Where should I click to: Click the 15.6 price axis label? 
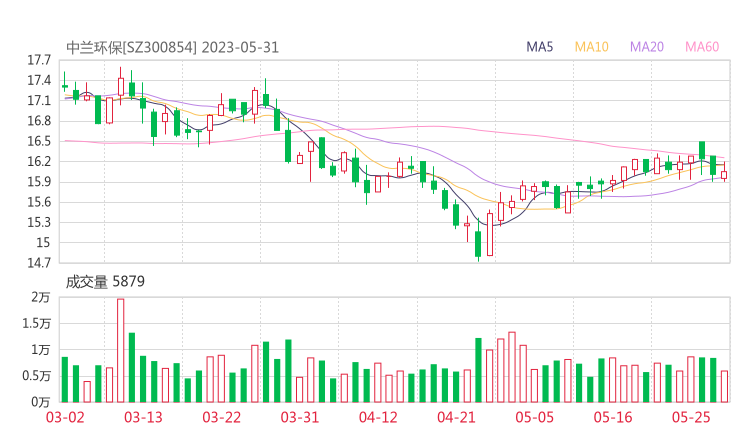[x=39, y=203]
